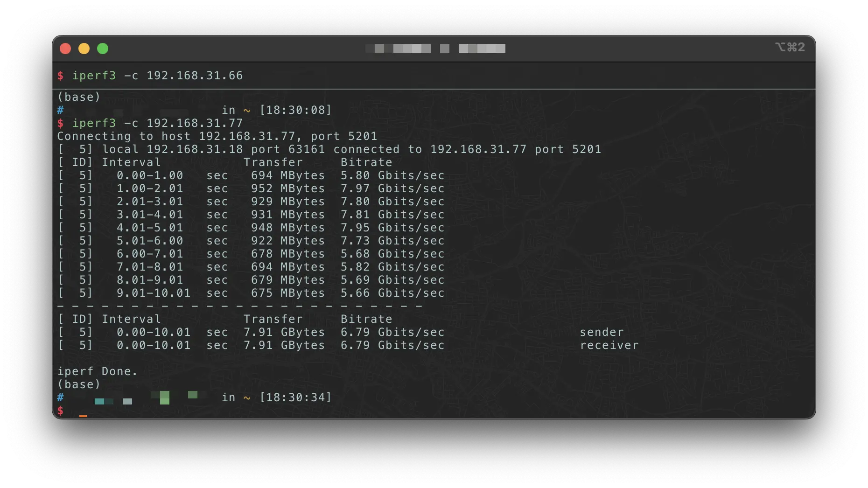
Task: Click the pinned iperf3 192.168.31.66 command header
Action: (x=157, y=76)
